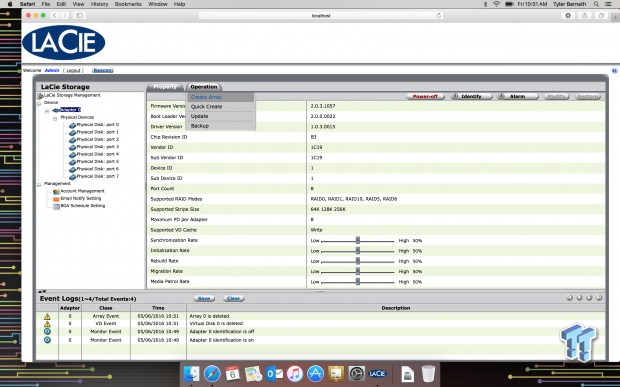The image size is (620, 387).
Task: Go to last event log page
Action: click(599, 298)
